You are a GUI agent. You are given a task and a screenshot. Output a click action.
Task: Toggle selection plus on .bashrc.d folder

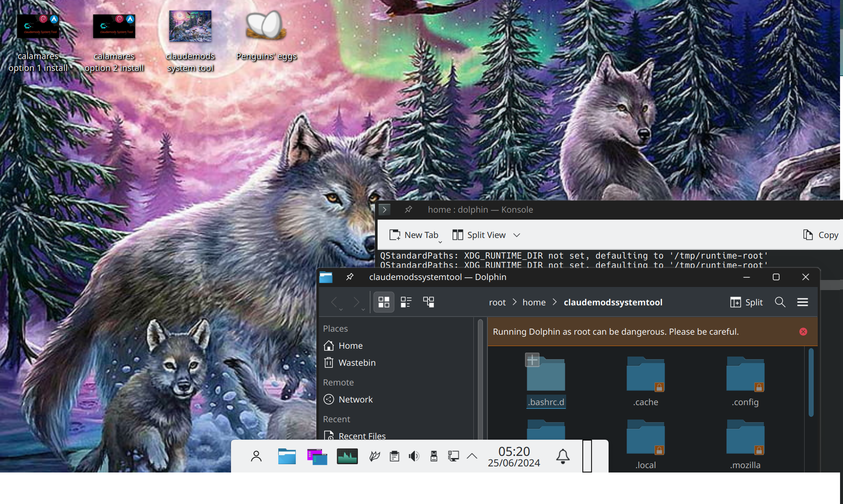532,360
